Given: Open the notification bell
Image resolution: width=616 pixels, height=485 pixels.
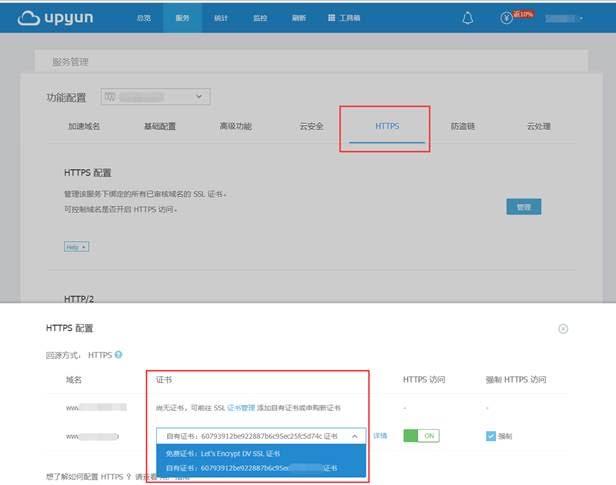Looking at the screenshot, I should (x=468, y=18).
